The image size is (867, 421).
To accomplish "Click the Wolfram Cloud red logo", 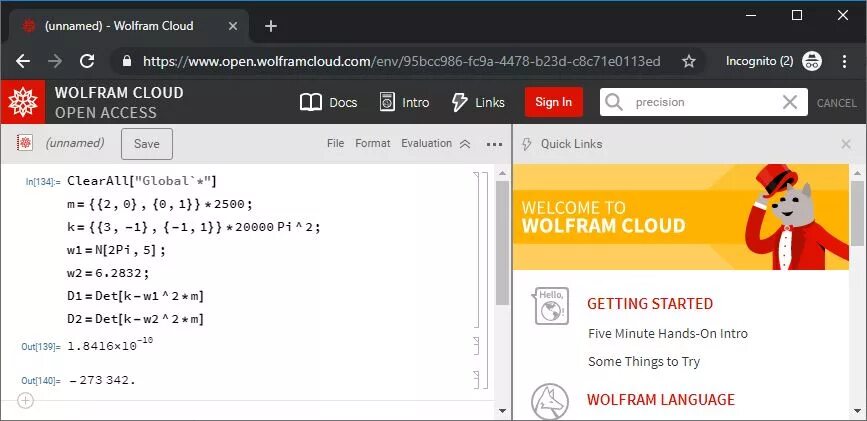I will click(x=23, y=102).
